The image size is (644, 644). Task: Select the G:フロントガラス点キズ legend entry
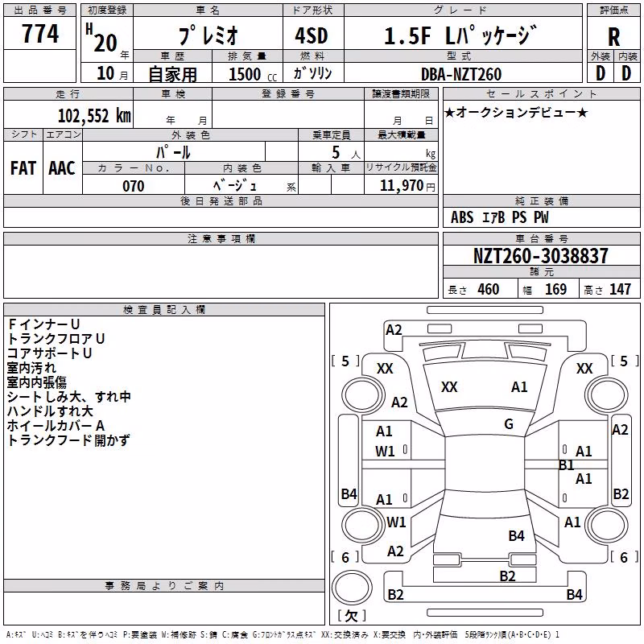point(283,634)
